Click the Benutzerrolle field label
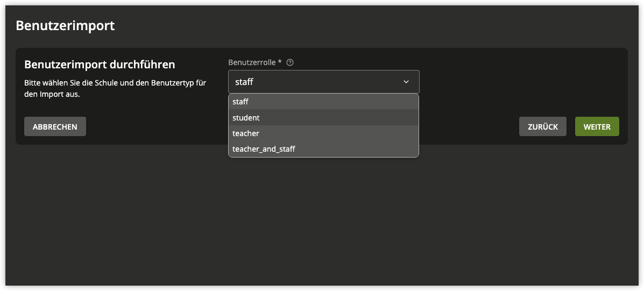644x291 pixels. (252, 62)
